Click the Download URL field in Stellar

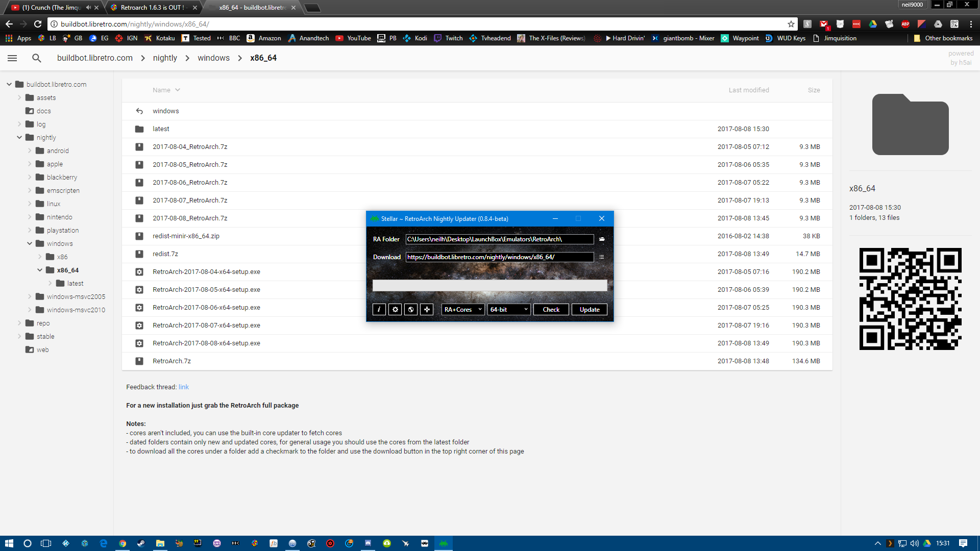500,257
